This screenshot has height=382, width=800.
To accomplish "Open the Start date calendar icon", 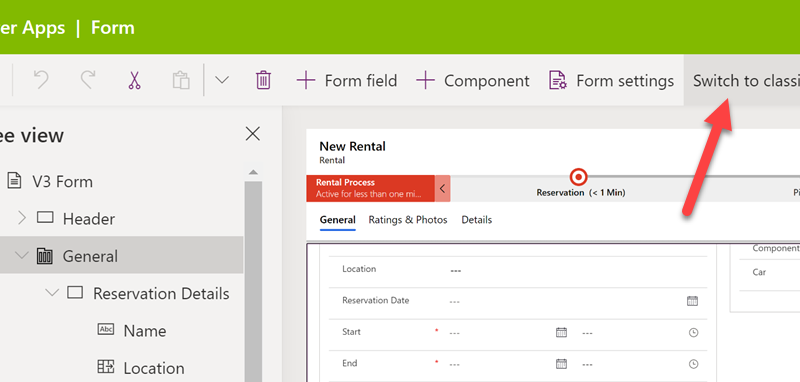I will tap(561, 333).
